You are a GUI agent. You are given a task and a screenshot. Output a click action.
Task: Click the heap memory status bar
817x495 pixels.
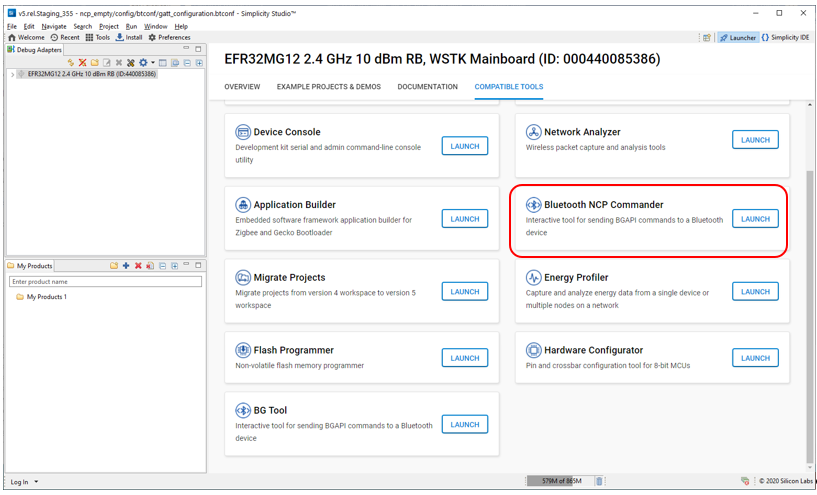(561, 481)
